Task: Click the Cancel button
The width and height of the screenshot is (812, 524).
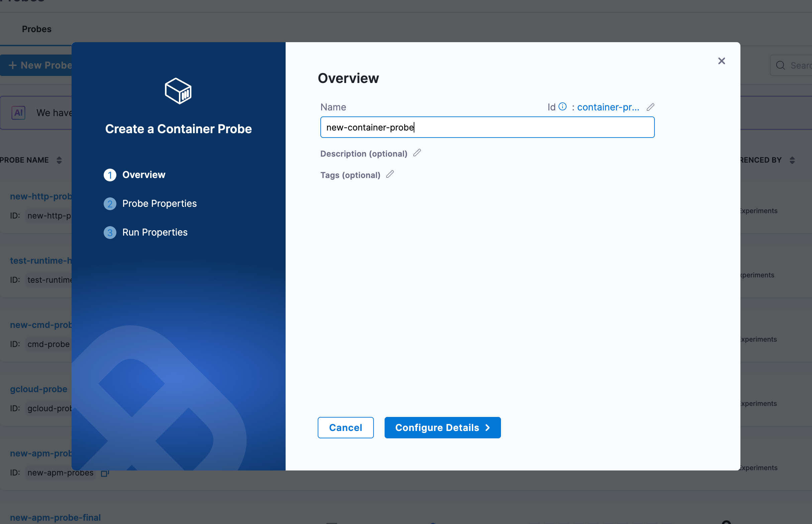Action: point(345,427)
